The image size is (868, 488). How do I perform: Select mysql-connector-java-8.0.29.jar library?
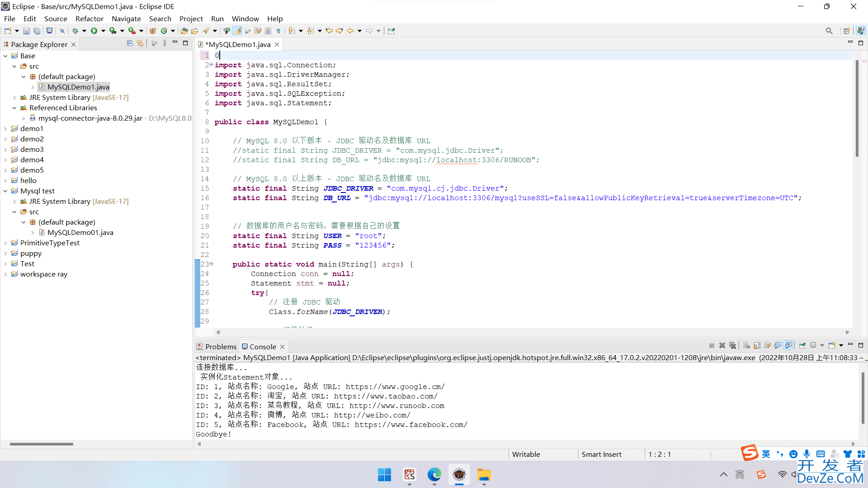90,118
